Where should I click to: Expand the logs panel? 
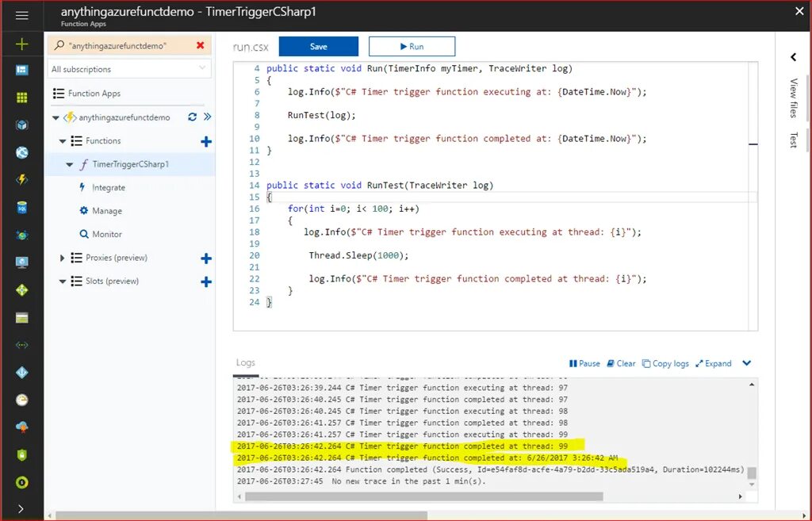point(713,363)
